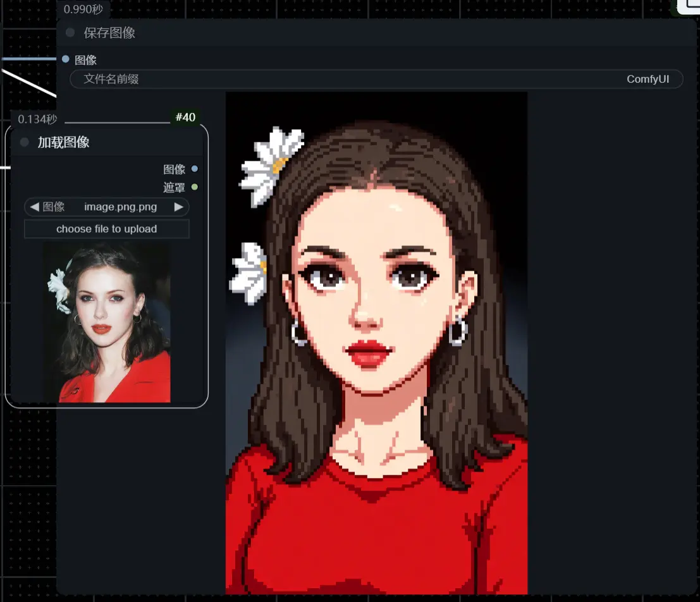Collapse the 保存图像 node using its title dot
This screenshot has width=700, height=602.
point(70,33)
